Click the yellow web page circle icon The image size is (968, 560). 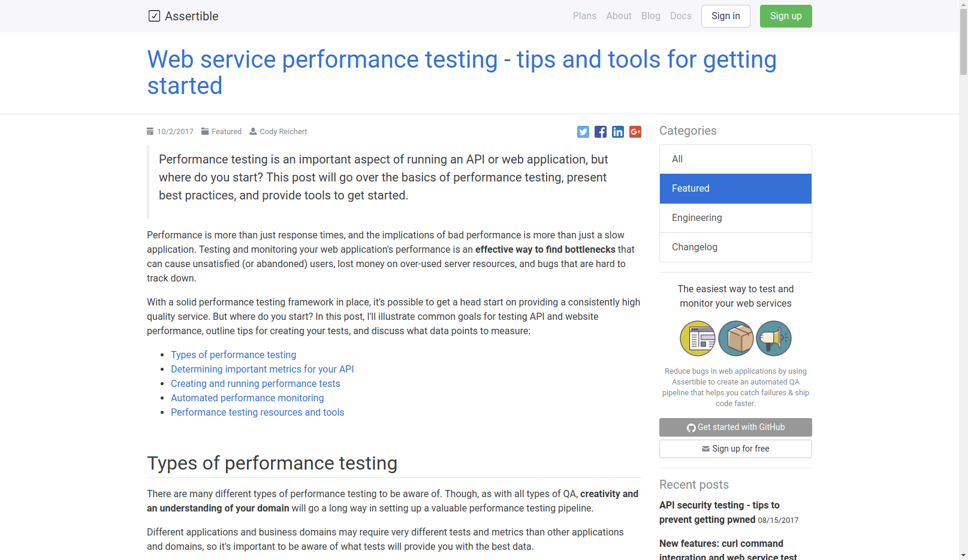698,338
